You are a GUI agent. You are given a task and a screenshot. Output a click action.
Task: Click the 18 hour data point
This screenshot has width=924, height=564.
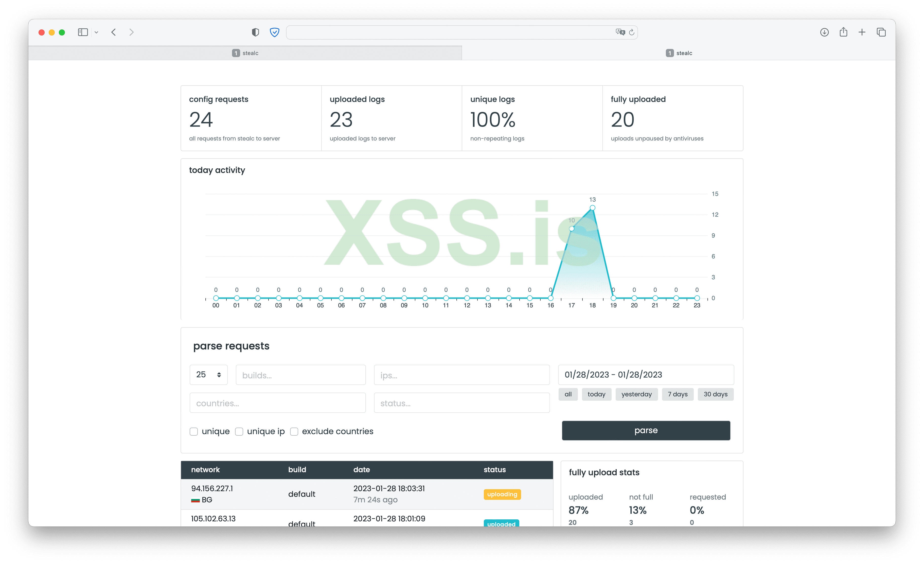[x=593, y=208]
